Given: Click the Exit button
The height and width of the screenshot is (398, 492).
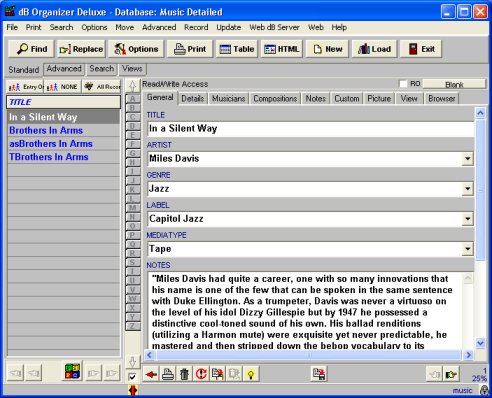Looking at the screenshot, I should (421, 49).
